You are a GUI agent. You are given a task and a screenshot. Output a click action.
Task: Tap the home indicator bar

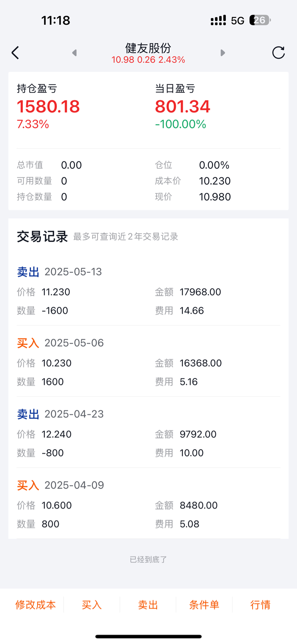pyautogui.click(x=148, y=636)
